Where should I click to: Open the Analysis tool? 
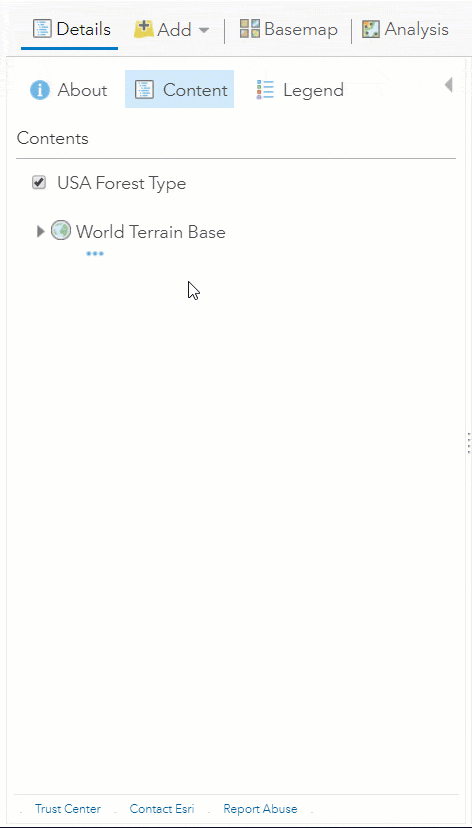coord(405,29)
